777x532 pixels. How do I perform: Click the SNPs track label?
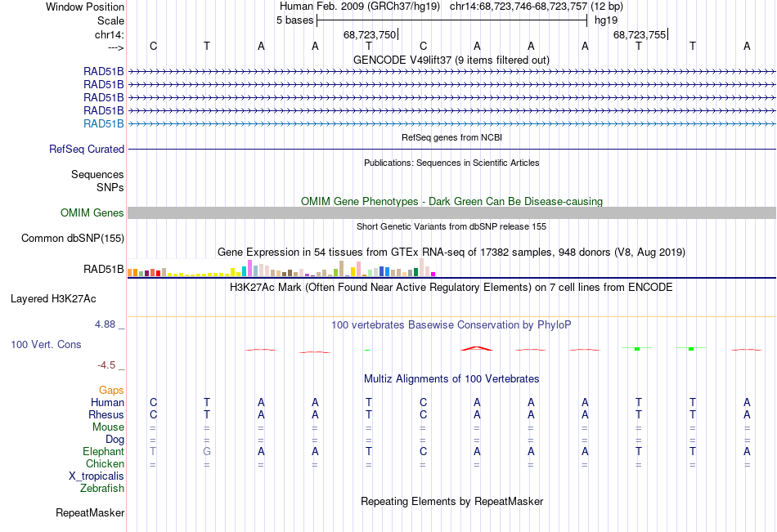tap(110, 187)
